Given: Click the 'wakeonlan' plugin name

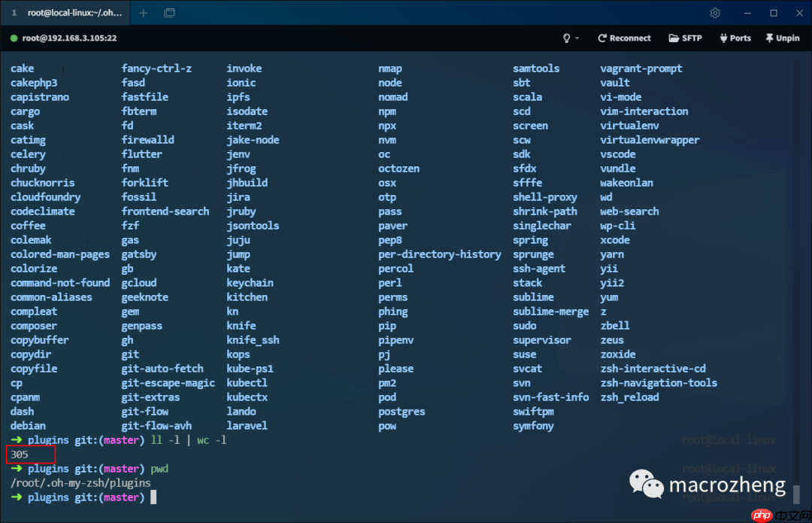Looking at the screenshot, I should click(626, 183).
